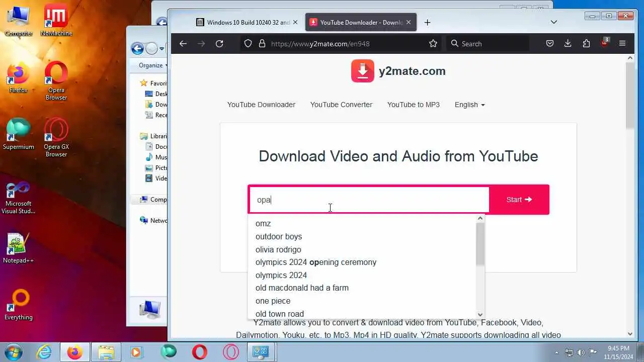Open English language dropdown
Image resolution: width=644 pixels, height=362 pixels.
pos(469,105)
